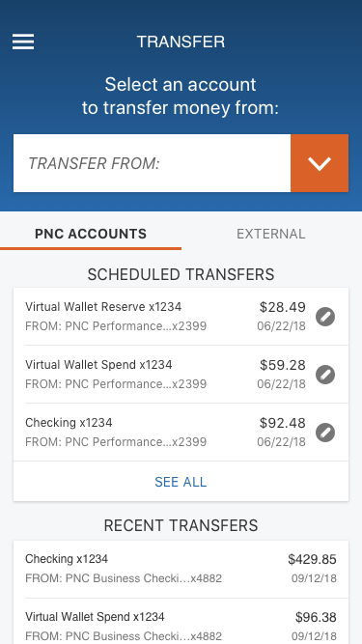The width and height of the screenshot is (362, 644).
Task: Select the $59.28 scheduled transfer amount
Action: point(283,365)
